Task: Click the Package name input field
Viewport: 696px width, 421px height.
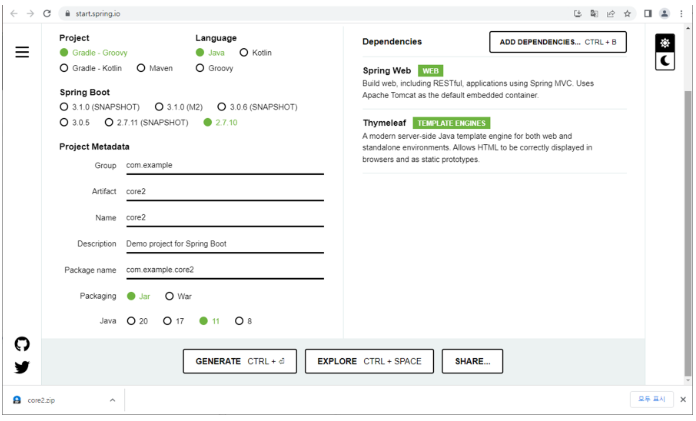Action: click(225, 270)
